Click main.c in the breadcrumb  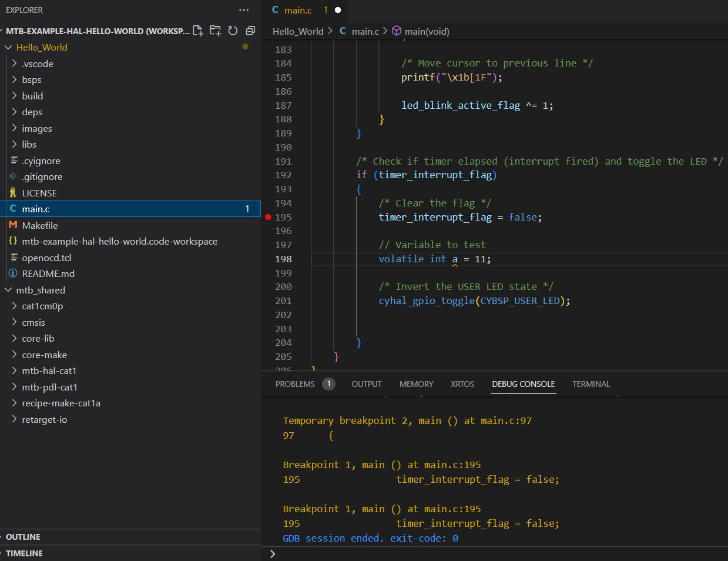pos(365,31)
